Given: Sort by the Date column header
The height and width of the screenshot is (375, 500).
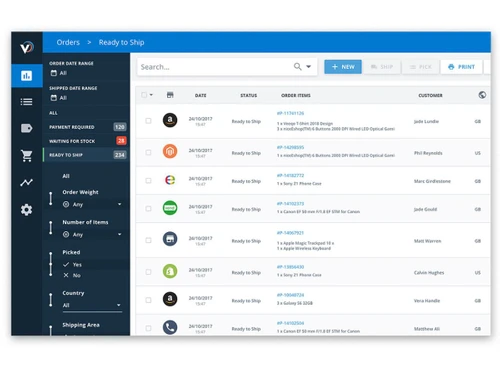Looking at the screenshot, I should 201,95.
